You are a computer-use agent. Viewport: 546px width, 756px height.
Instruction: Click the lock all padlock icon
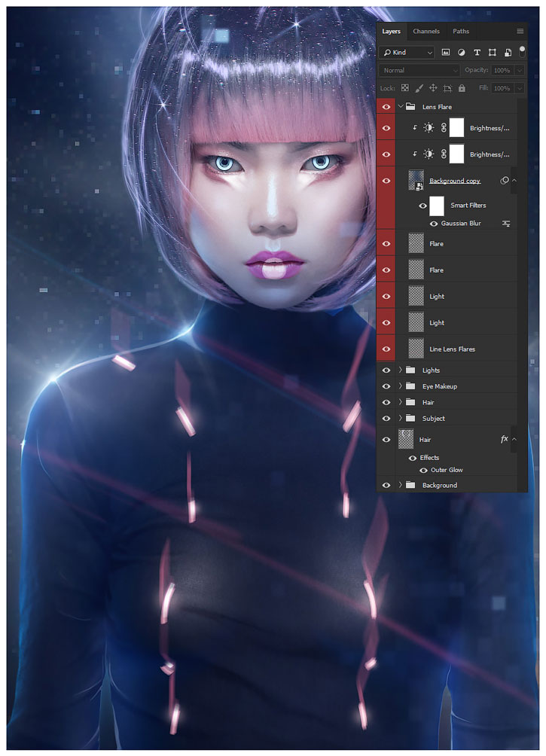pos(462,88)
